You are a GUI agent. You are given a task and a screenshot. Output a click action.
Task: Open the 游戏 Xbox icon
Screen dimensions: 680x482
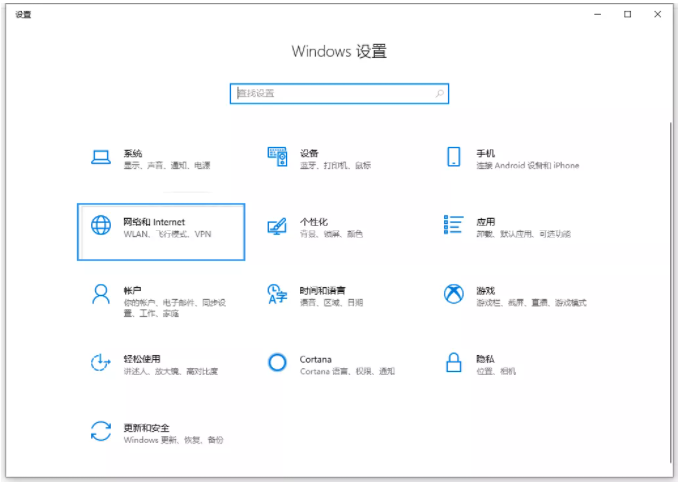(x=454, y=294)
